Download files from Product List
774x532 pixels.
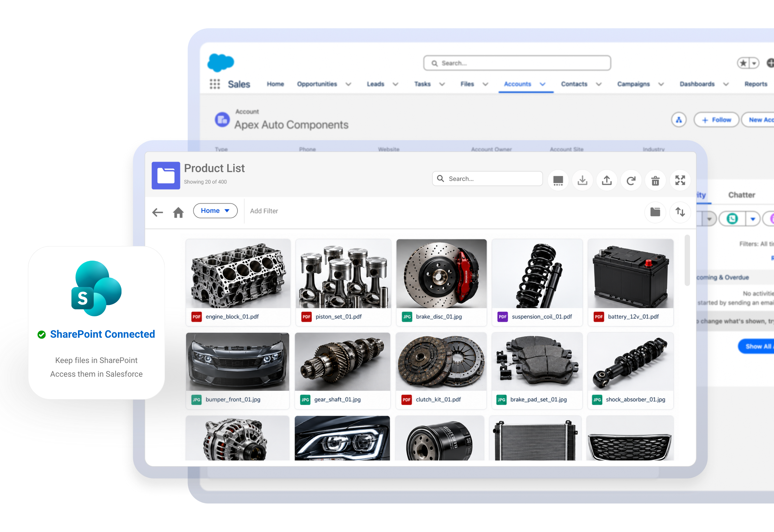tap(583, 180)
